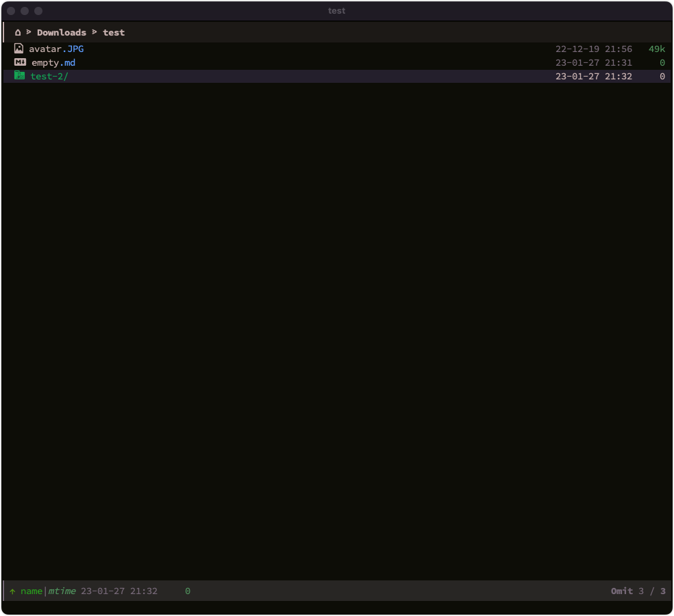The width and height of the screenshot is (674, 616).
Task: Minimize the window with the middle dot
Action: coord(25,11)
